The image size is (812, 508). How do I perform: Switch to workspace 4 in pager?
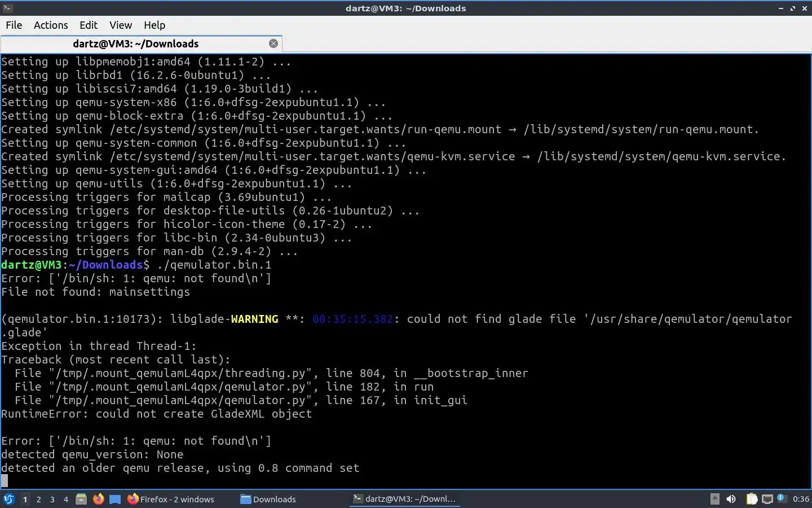[66, 499]
